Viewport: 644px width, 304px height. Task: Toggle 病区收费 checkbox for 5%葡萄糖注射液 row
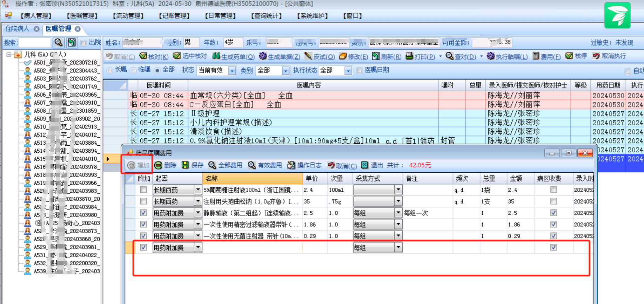554,190
